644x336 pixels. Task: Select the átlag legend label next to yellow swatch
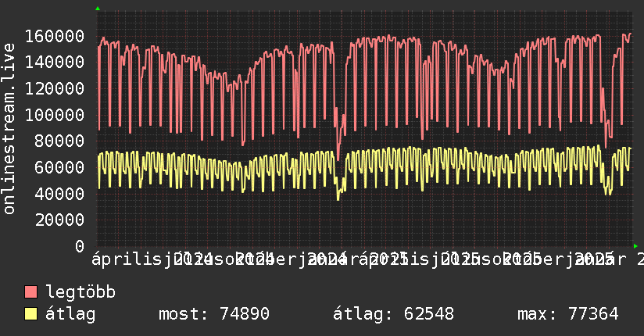click(x=70, y=314)
